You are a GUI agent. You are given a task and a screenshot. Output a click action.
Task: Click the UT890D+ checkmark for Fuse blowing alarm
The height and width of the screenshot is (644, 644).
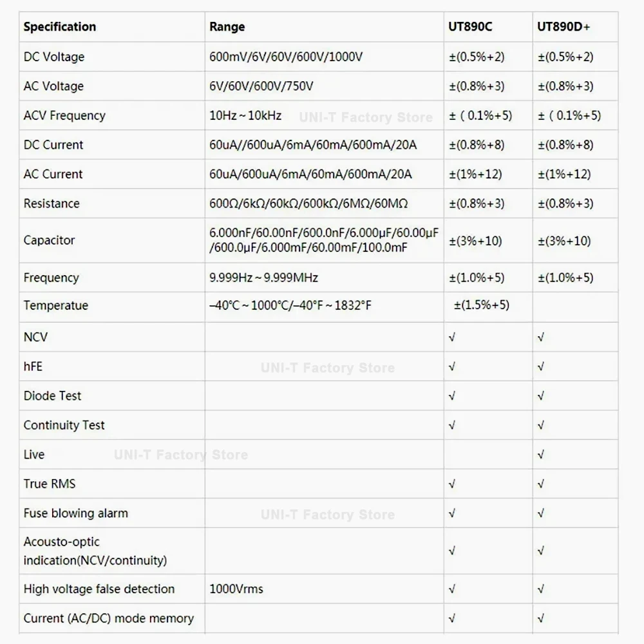(x=541, y=513)
